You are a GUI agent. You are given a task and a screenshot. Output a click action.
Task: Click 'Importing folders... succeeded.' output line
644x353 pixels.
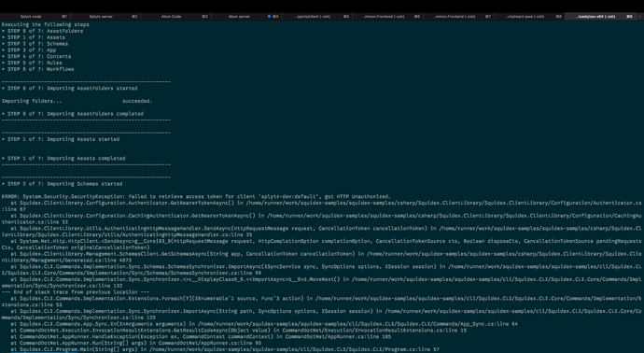pyautogui.click(x=77, y=101)
